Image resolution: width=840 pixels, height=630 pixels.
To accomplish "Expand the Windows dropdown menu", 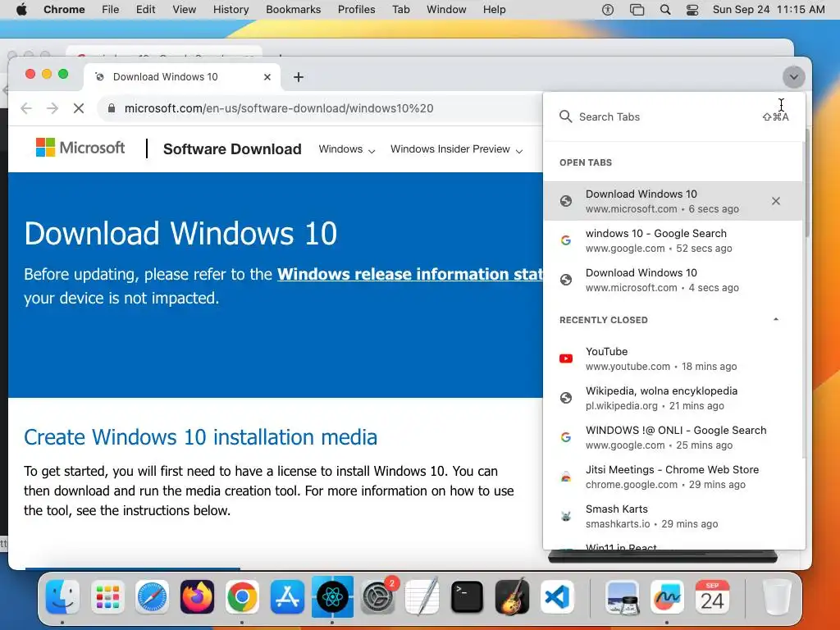I will [347, 149].
